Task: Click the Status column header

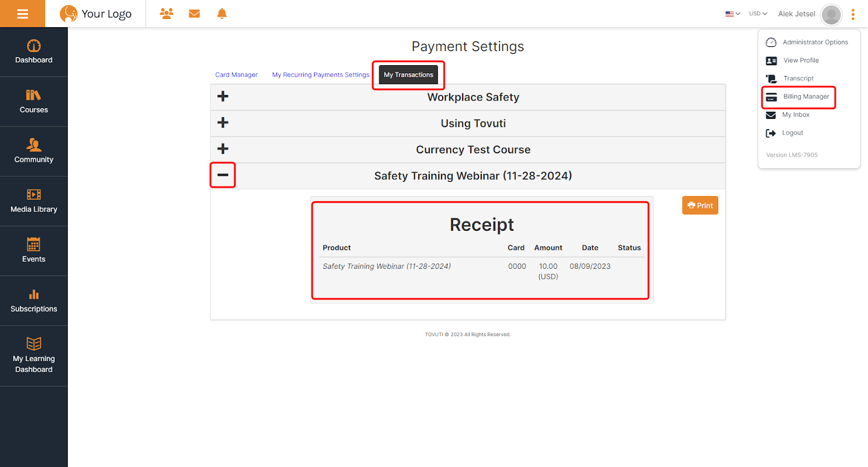Action: (x=629, y=248)
